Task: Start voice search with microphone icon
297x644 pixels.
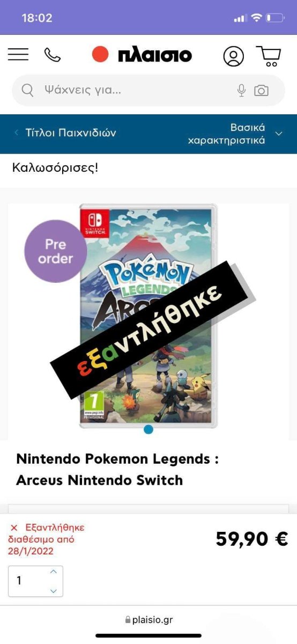Action: click(242, 90)
